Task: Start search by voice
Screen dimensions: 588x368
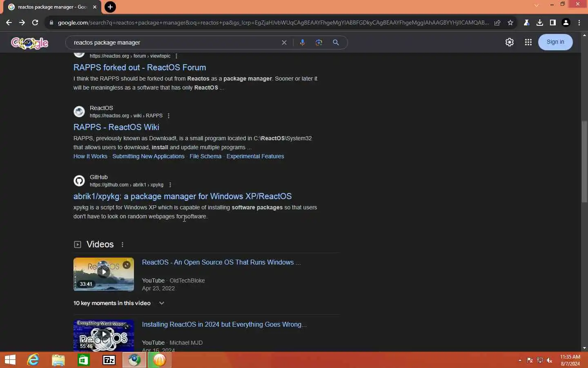Action: coord(303,43)
